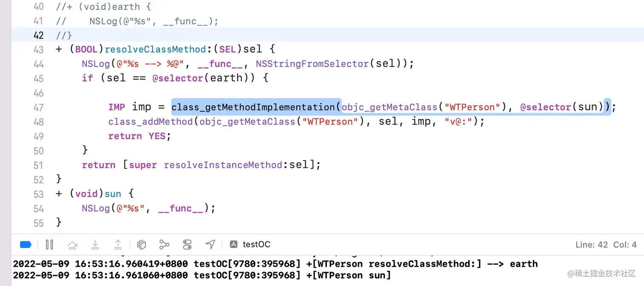Place cursor on resolveClassMethod declaration
This screenshot has width=644, height=286.
coord(155,49)
